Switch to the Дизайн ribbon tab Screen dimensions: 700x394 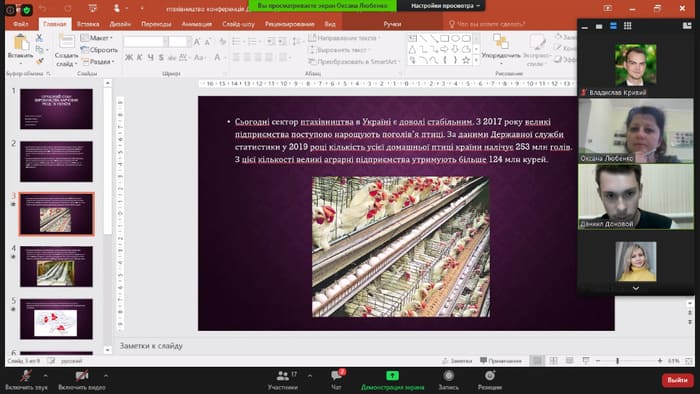(120, 24)
